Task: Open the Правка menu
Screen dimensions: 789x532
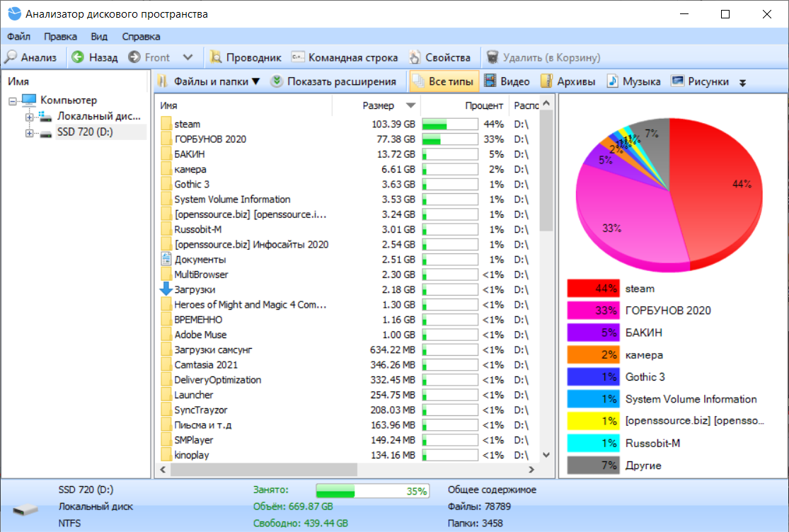Action: (x=60, y=36)
